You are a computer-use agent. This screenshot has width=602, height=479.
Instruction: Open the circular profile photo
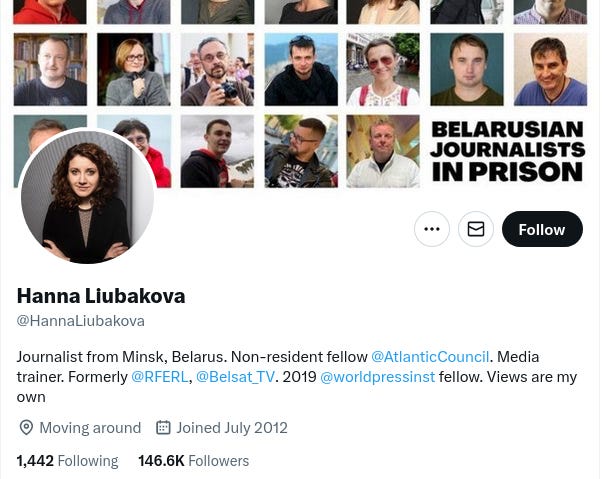pos(88,197)
